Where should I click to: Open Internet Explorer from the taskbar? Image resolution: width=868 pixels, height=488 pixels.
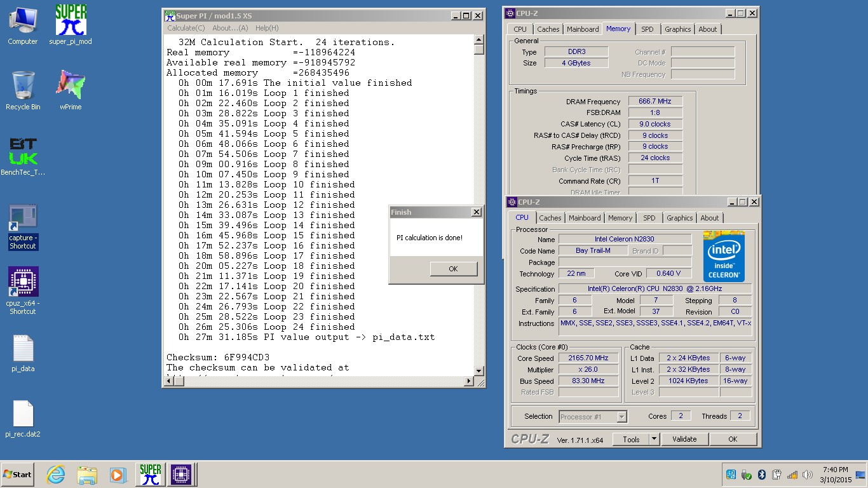[56, 475]
